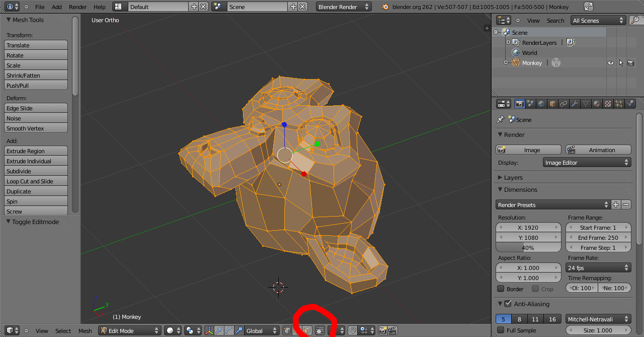Open the World properties tab (globe icon)
The width and height of the screenshot is (644, 337).
542,104
